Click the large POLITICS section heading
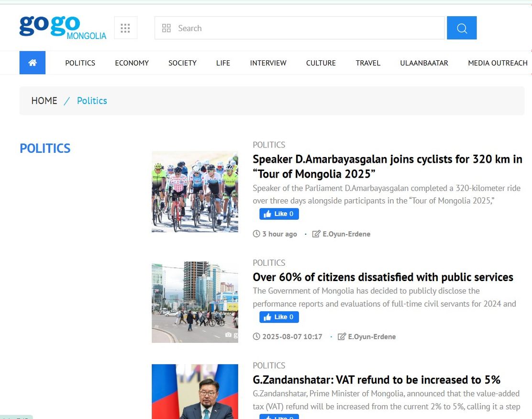This screenshot has height=419, width=532. pyautogui.click(x=45, y=148)
